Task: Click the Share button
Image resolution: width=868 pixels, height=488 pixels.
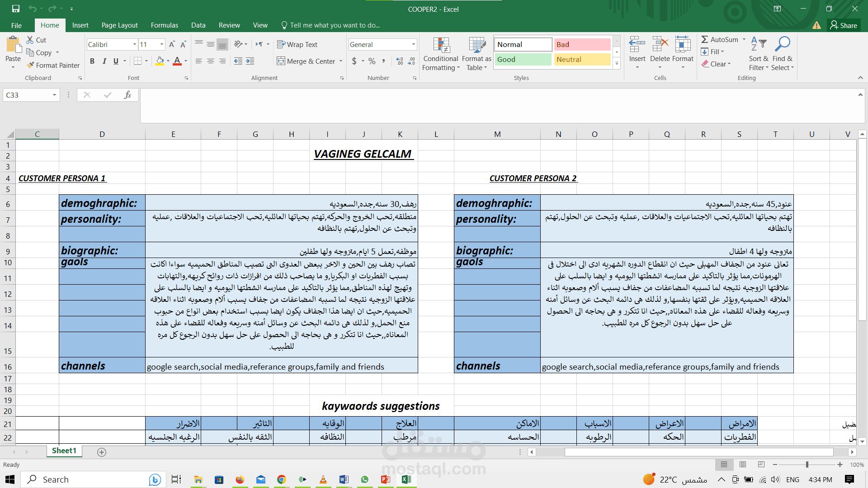Action: 844,25
